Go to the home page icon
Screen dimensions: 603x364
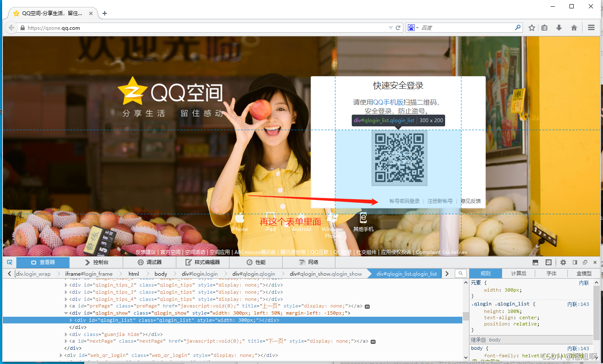(x=574, y=28)
